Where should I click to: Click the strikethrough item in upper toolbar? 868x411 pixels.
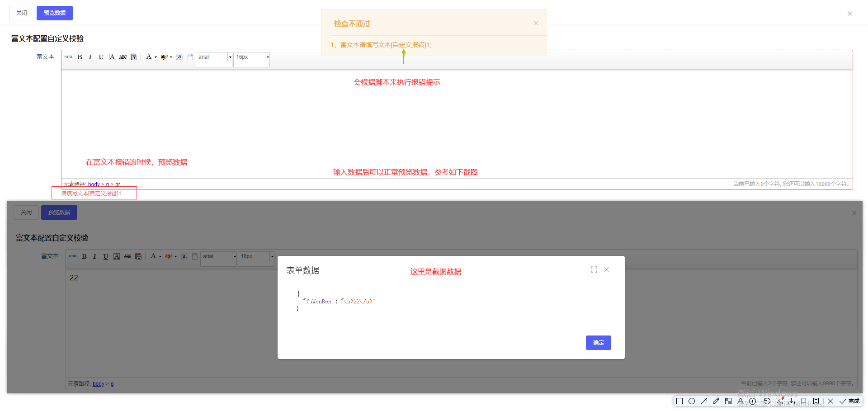123,57
